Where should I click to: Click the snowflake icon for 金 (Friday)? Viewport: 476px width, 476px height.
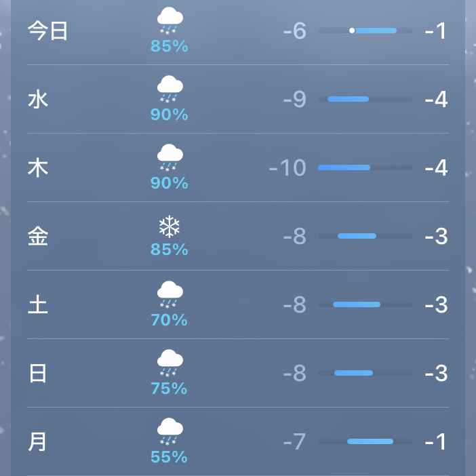[169, 226]
